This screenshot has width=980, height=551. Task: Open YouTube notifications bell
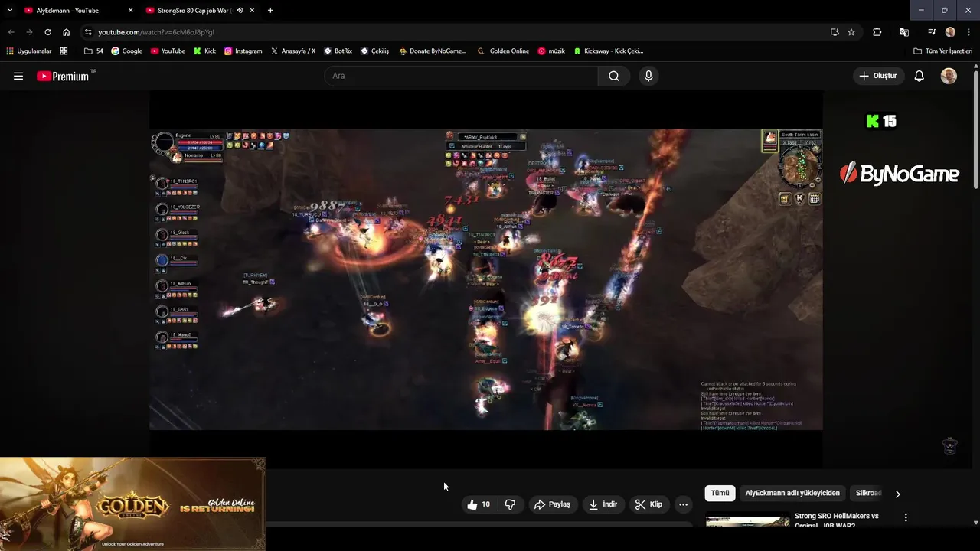pos(920,76)
